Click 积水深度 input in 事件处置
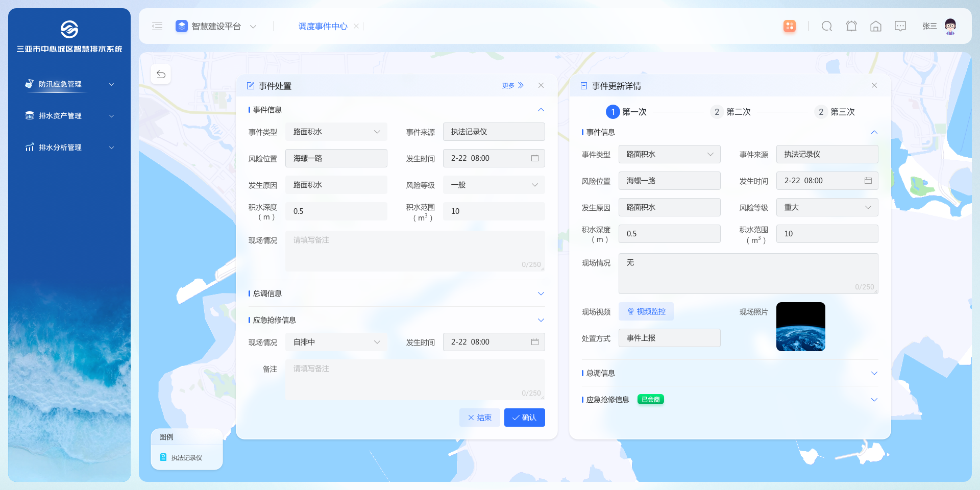This screenshot has width=980, height=490. pyautogui.click(x=336, y=211)
